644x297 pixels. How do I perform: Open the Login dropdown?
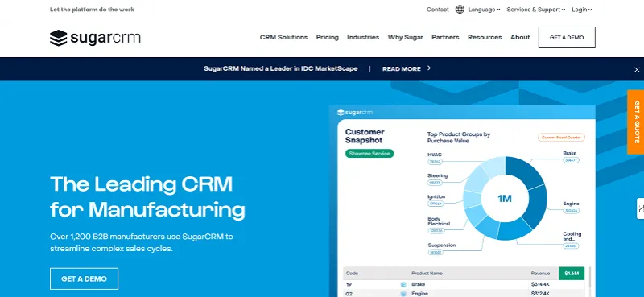[x=581, y=10]
